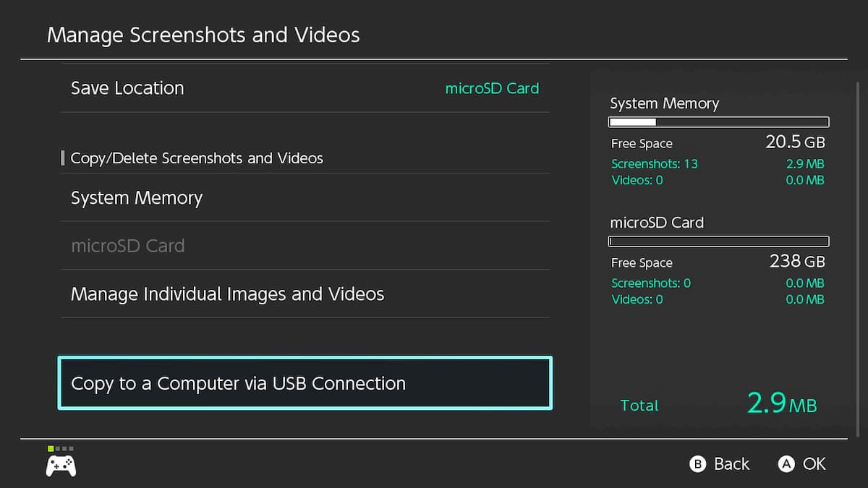Click the OK label in footer

pyautogui.click(x=814, y=464)
